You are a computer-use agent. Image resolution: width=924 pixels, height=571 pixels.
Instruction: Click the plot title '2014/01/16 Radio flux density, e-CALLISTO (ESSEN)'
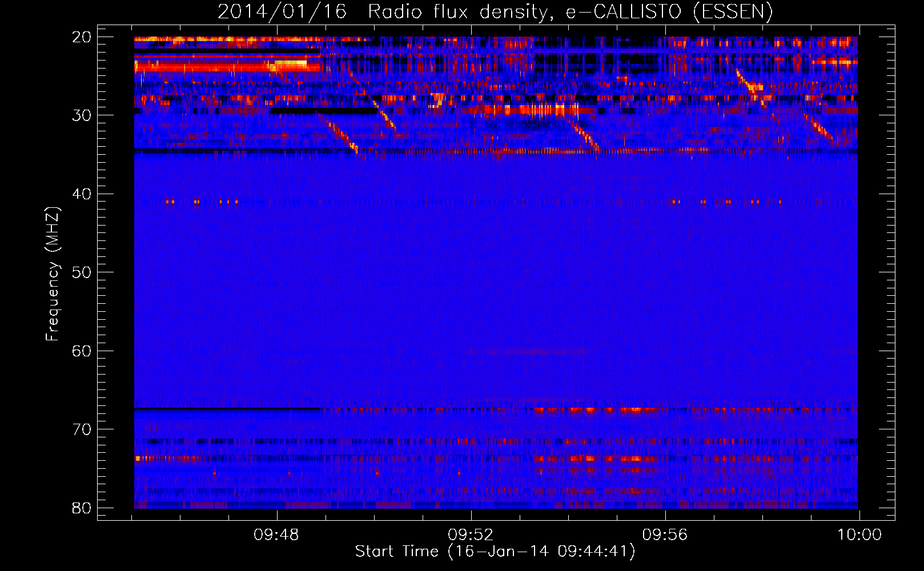pos(495,12)
